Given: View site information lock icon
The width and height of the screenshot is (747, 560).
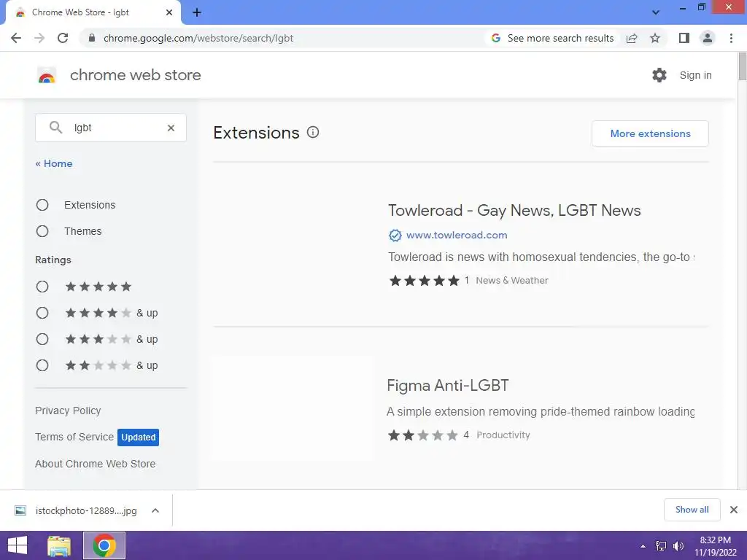Looking at the screenshot, I should point(92,38).
